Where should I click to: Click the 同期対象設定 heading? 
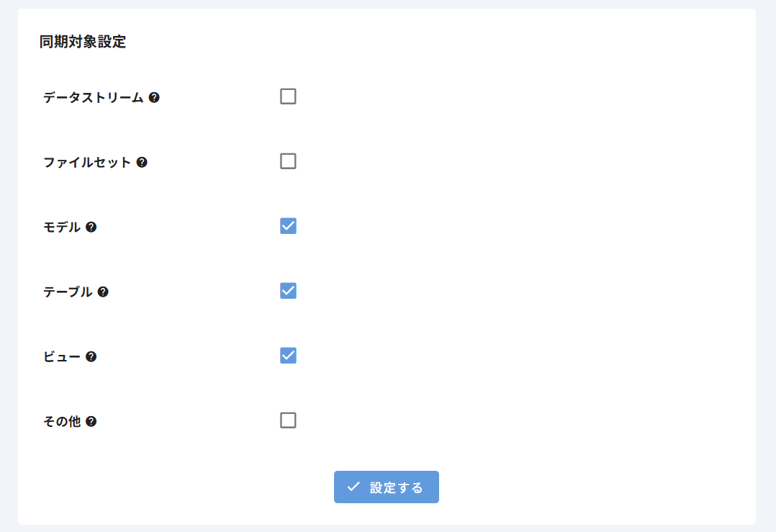tap(83, 42)
